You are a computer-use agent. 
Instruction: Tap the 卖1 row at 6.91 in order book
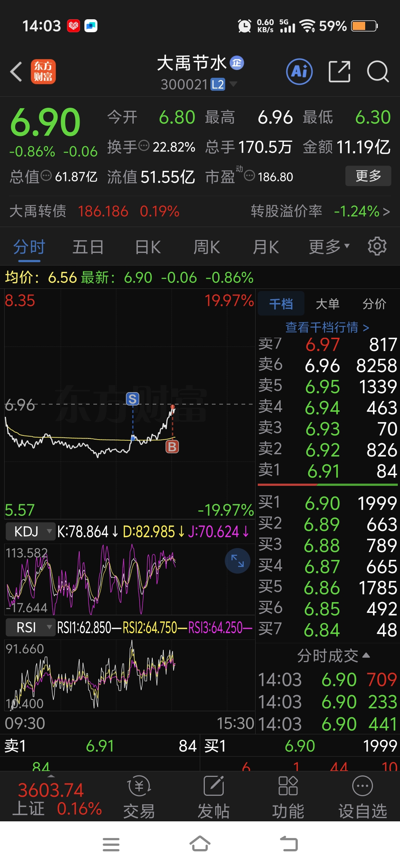pyautogui.click(x=328, y=471)
